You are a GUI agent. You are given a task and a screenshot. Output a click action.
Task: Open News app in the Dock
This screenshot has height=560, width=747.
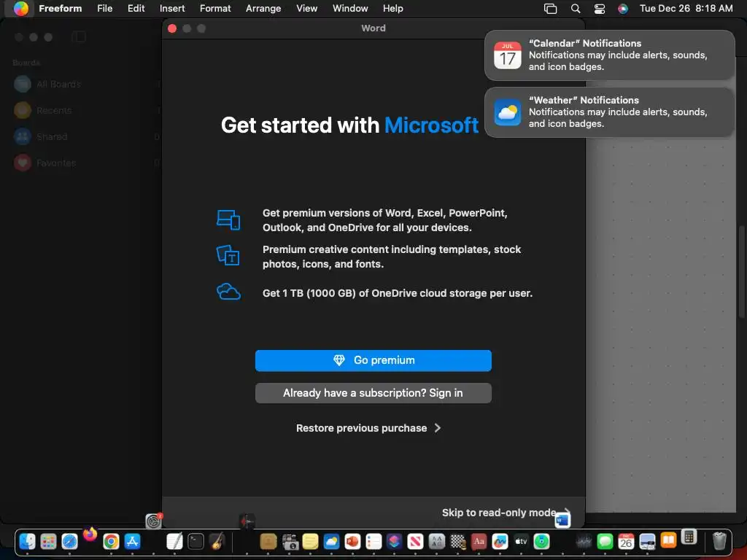point(415,542)
